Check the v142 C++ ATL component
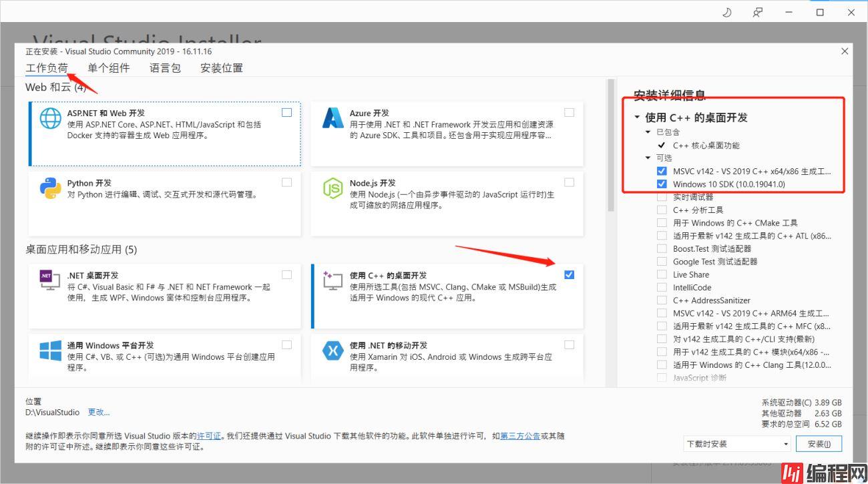The image size is (868, 484). click(662, 236)
